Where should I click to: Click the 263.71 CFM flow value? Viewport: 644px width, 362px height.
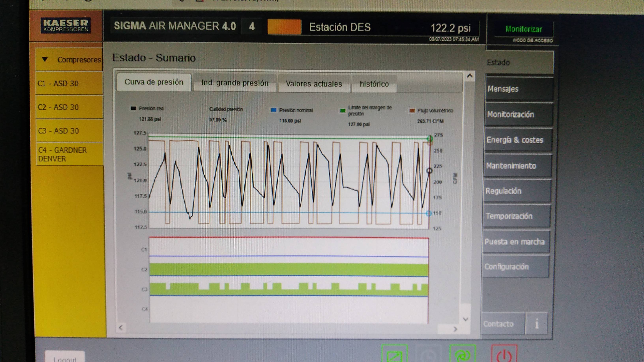click(x=430, y=121)
